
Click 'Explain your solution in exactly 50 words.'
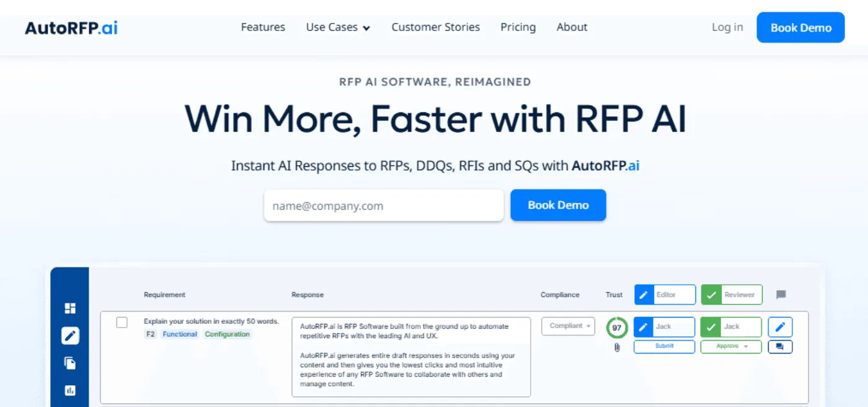[211, 321]
